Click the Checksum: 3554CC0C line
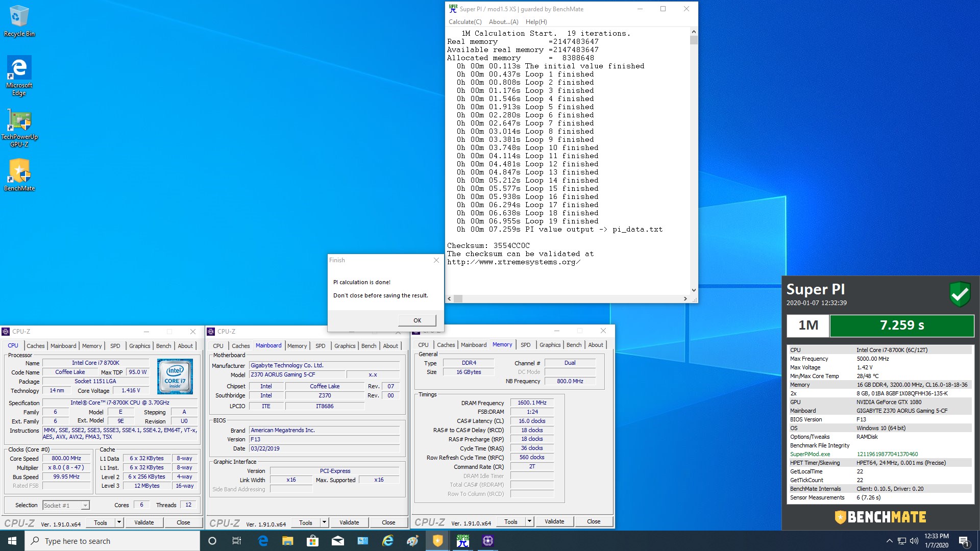 (488, 245)
